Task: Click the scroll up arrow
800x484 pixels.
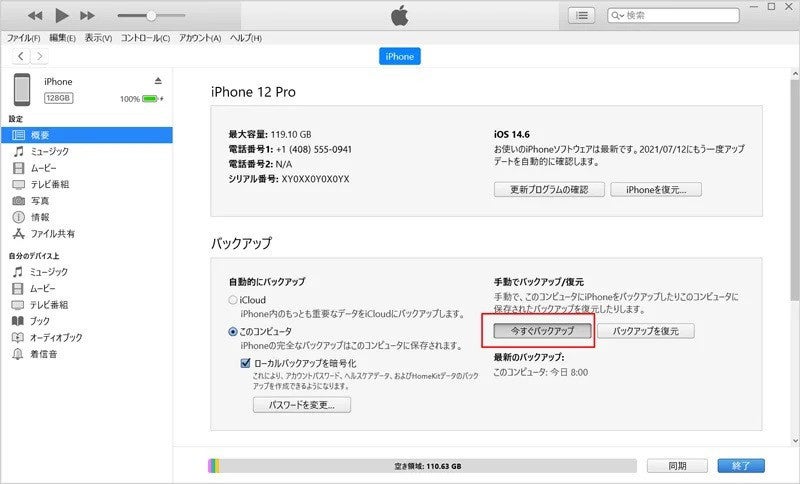Action: 795,74
